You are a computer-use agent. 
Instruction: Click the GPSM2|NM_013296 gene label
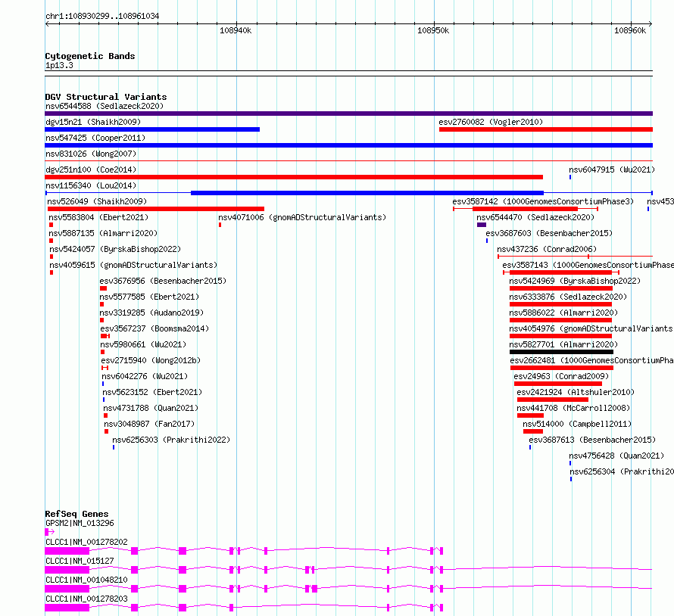point(80,523)
